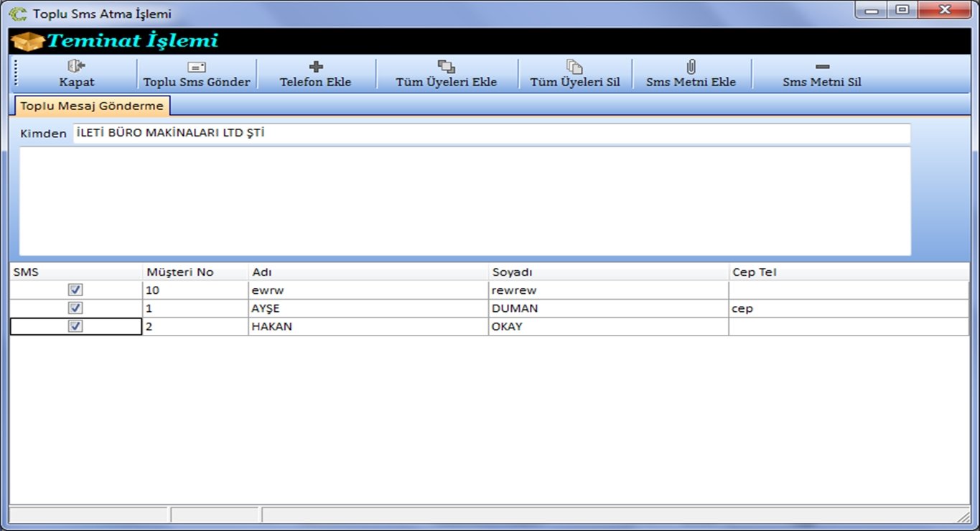Click the Cep Tel column header
Image resolution: width=980 pixels, height=531 pixels.
(754, 272)
